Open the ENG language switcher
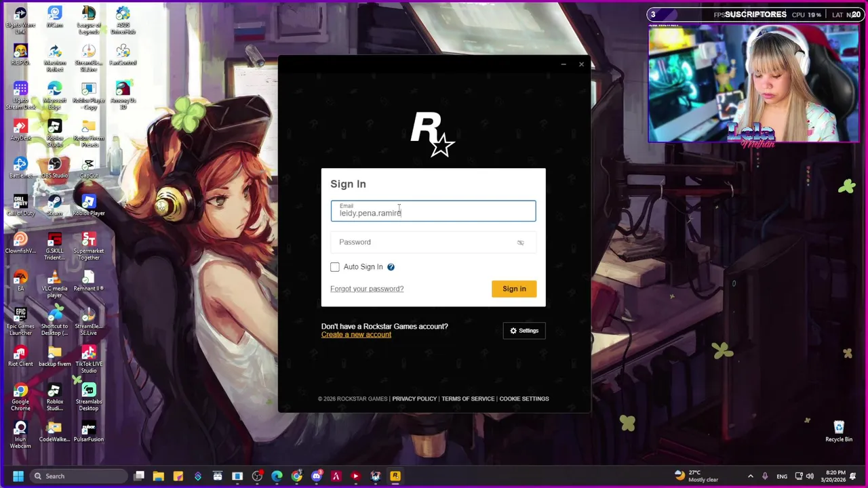Screen dimensions: 868x488 [x=782, y=476]
